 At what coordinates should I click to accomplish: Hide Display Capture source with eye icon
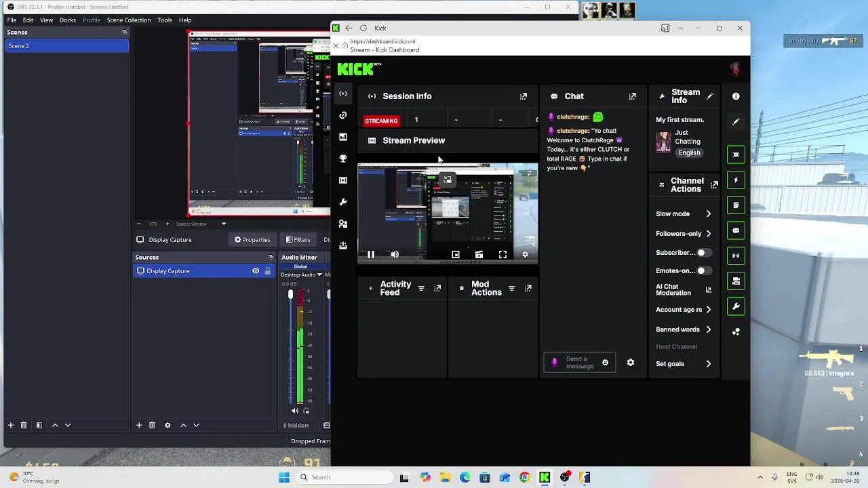[256, 271]
